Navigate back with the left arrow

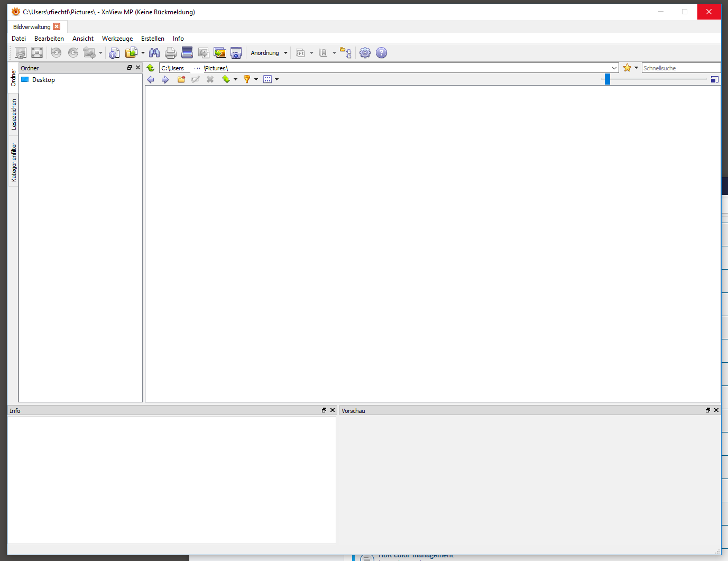click(x=151, y=79)
